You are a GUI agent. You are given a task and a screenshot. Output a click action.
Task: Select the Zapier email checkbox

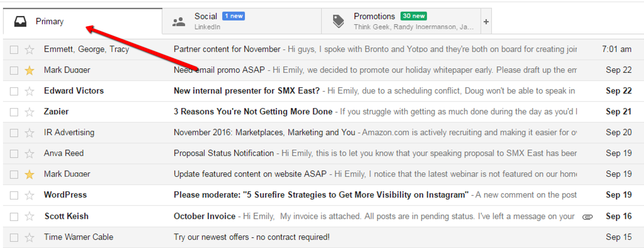coord(14,112)
